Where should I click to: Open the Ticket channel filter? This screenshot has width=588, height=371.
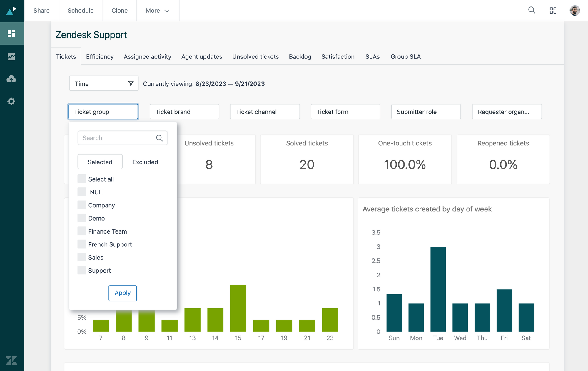pyautogui.click(x=265, y=112)
